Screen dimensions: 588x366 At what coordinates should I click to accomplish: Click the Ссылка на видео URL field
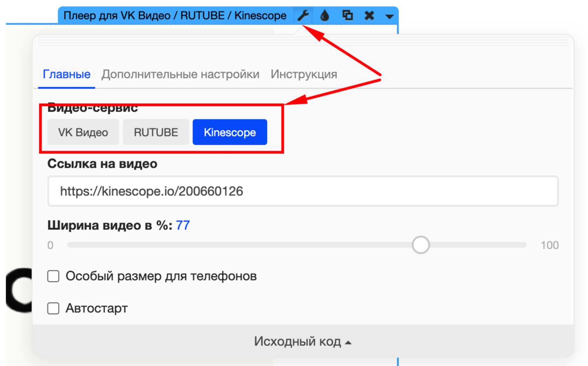[303, 191]
